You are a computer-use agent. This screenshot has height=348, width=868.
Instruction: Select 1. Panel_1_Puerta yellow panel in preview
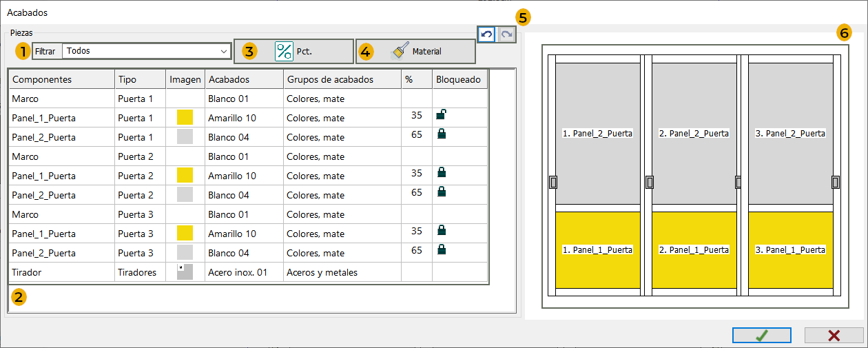coord(597,249)
